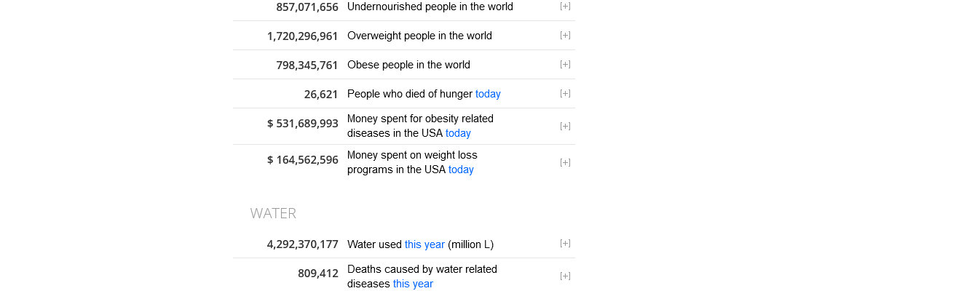Expand [+] for obesity related diseases spending
The width and height of the screenshot is (980, 291).
[x=565, y=126]
